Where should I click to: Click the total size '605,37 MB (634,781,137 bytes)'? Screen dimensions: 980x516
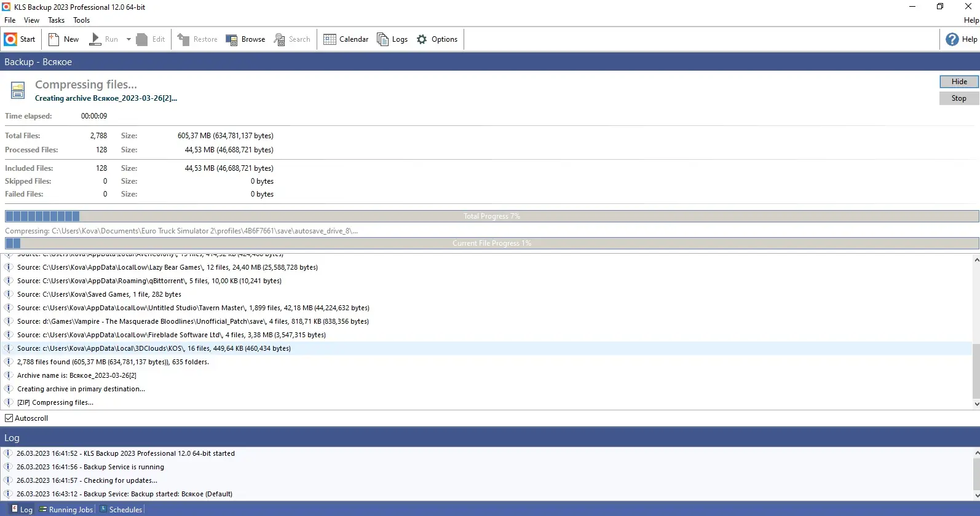226,136
